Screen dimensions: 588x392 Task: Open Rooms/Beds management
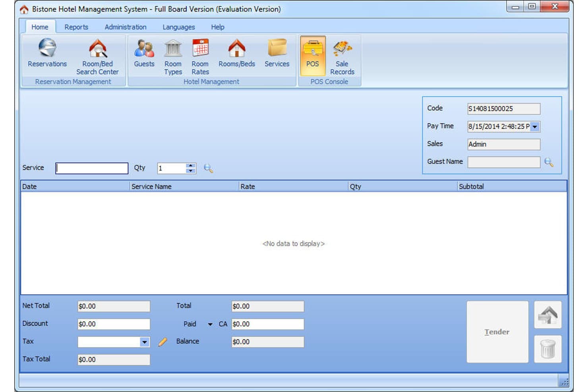pos(237,53)
